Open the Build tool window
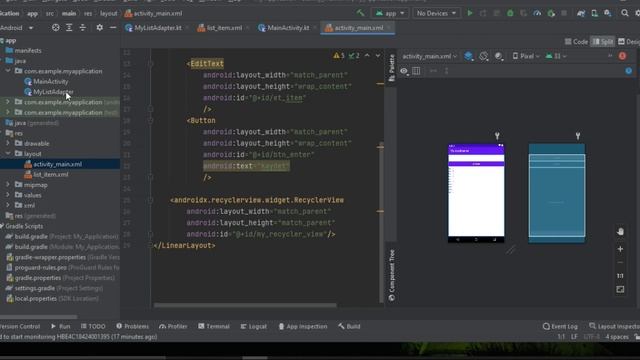 point(349,326)
